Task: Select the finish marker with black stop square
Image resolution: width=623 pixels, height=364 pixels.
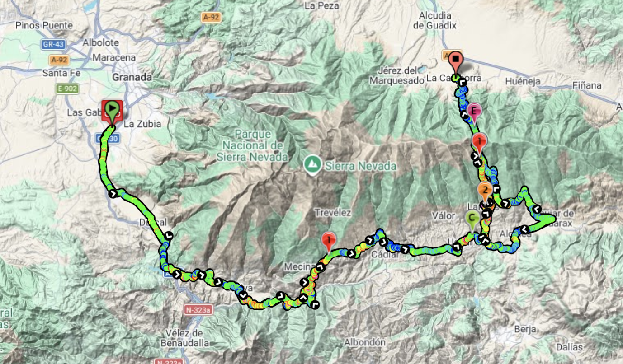Action: click(x=456, y=61)
